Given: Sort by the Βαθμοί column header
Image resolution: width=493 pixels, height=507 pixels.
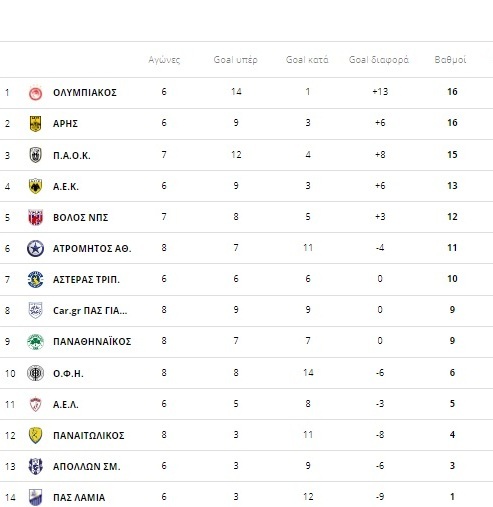Looking at the screenshot, I should click(450, 60).
